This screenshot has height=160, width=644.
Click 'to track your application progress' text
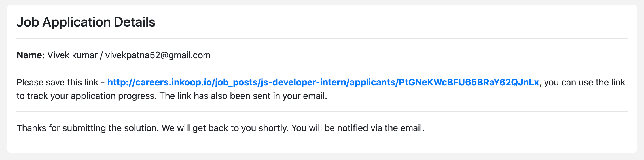[86, 96]
